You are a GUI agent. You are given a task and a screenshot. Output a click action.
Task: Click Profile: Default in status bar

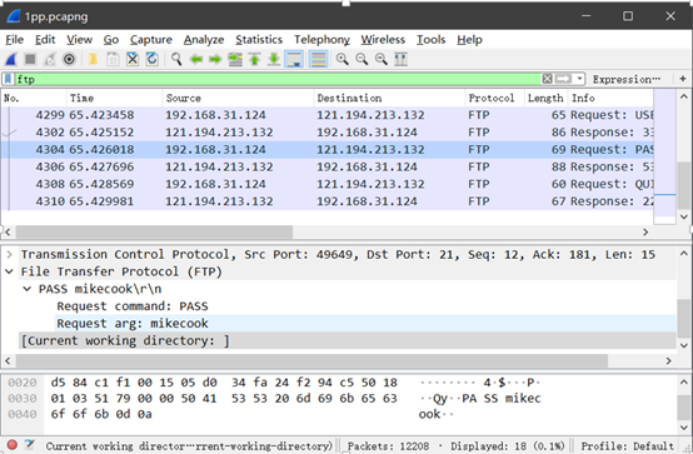coord(627,446)
